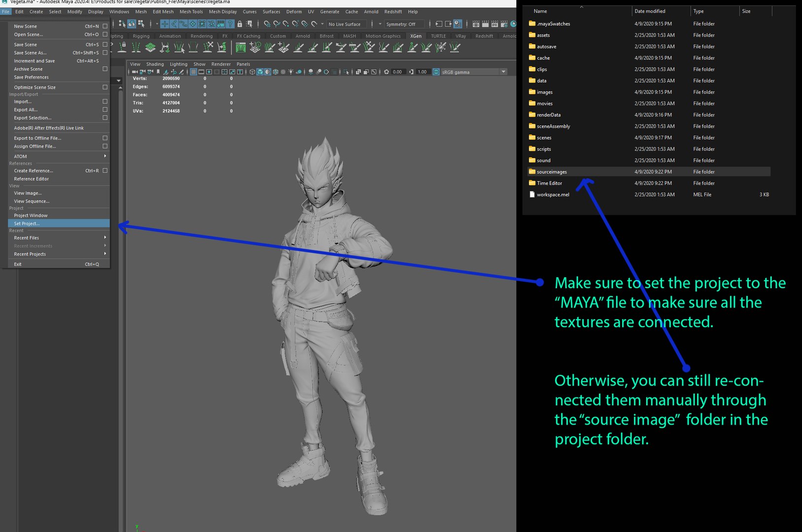Image resolution: width=802 pixels, height=532 pixels.
Task: Click the padlock icon in the status line
Action: tap(240, 24)
